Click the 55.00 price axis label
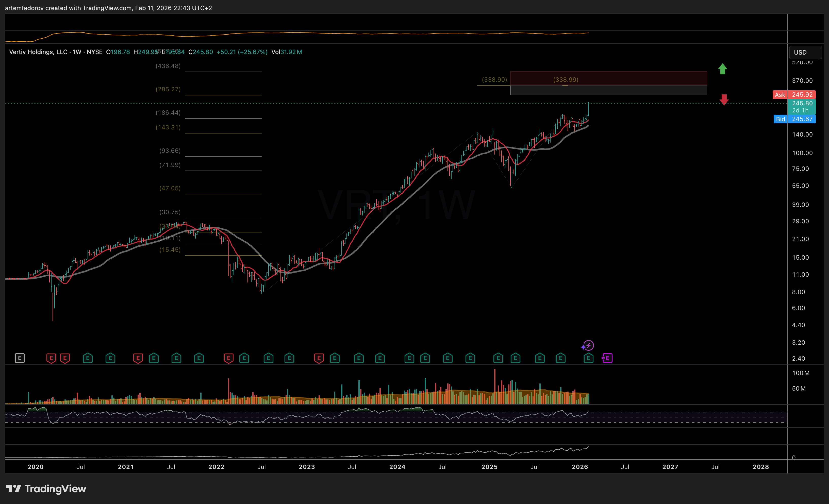 [800, 186]
